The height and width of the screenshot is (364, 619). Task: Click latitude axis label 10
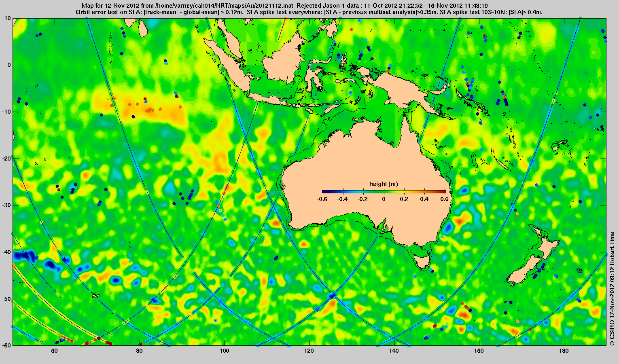coord(8,18)
